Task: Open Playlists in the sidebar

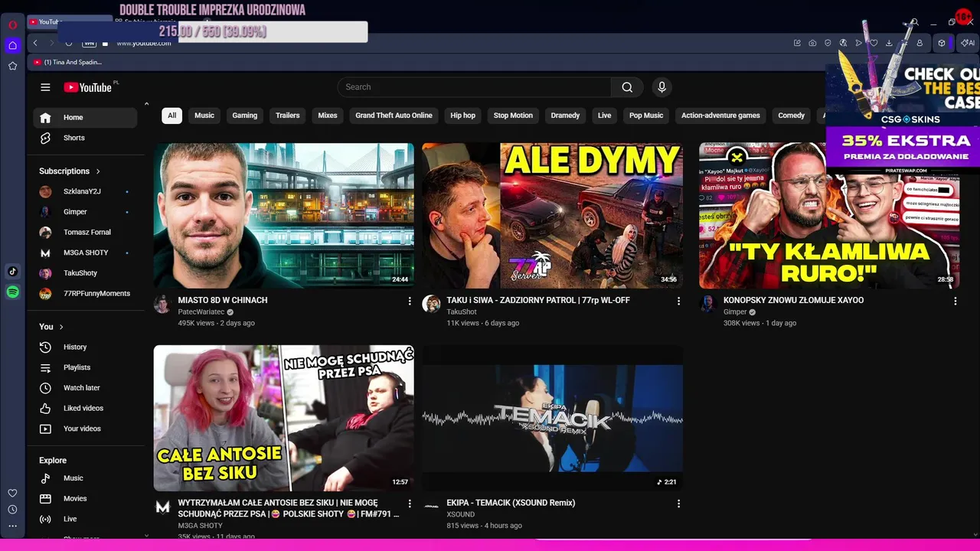Action: point(85,367)
